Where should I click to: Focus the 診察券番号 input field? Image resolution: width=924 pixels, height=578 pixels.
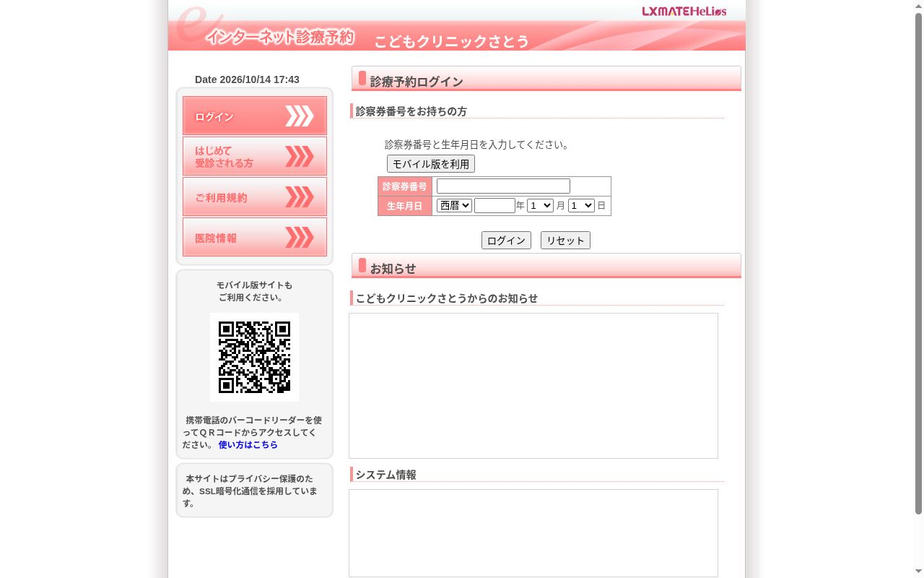coord(503,186)
